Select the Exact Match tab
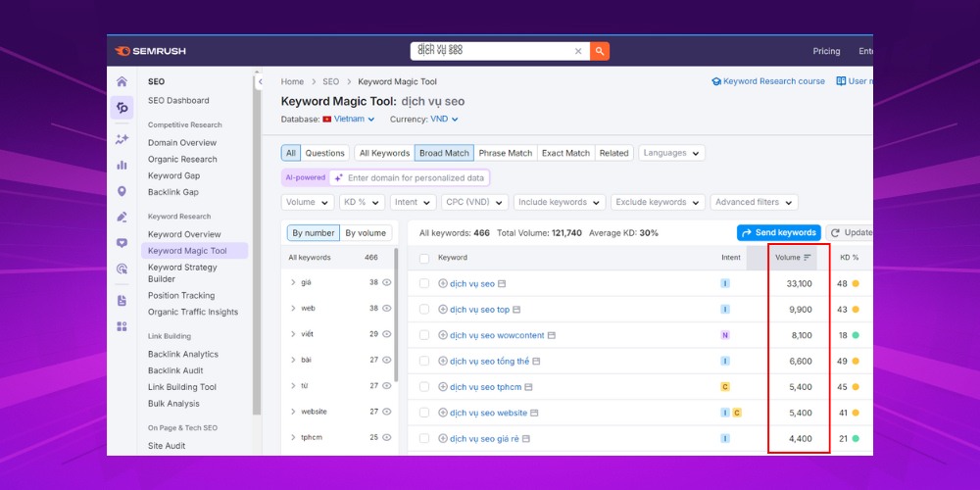This screenshot has height=490, width=980. pos(565,153)
